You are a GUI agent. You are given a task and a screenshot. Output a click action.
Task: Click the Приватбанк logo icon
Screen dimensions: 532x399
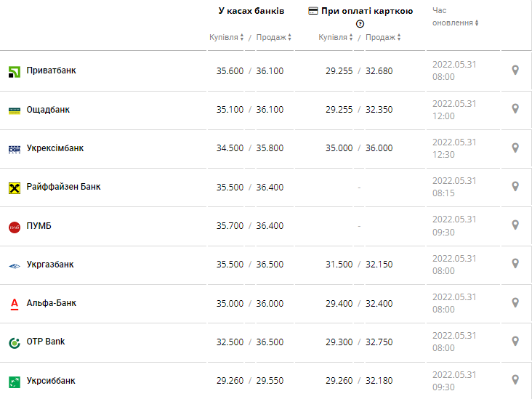tap(14, 71)
